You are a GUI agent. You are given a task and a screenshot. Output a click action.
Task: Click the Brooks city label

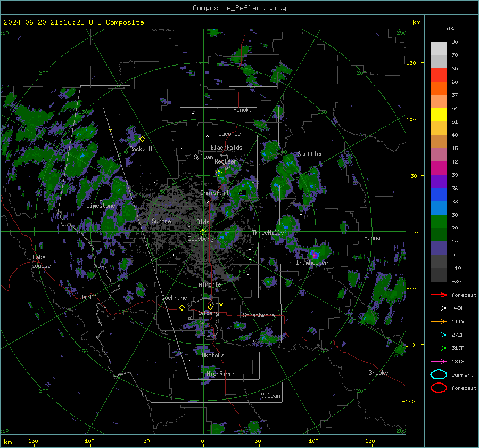click(378, 373)
